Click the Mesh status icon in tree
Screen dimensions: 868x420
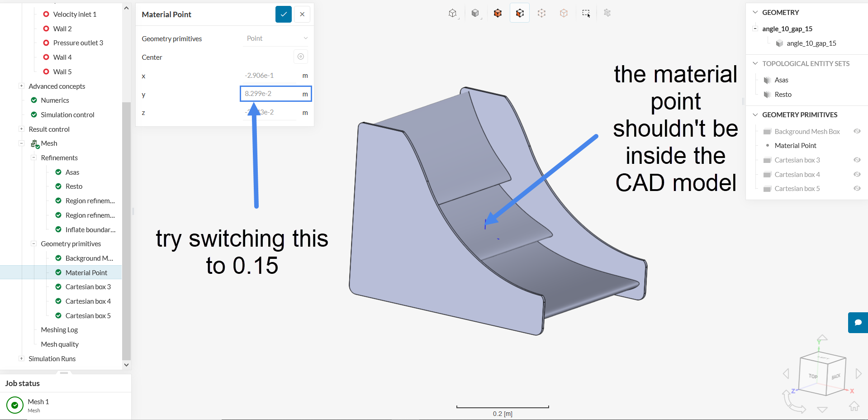click(x=35, y=144)
